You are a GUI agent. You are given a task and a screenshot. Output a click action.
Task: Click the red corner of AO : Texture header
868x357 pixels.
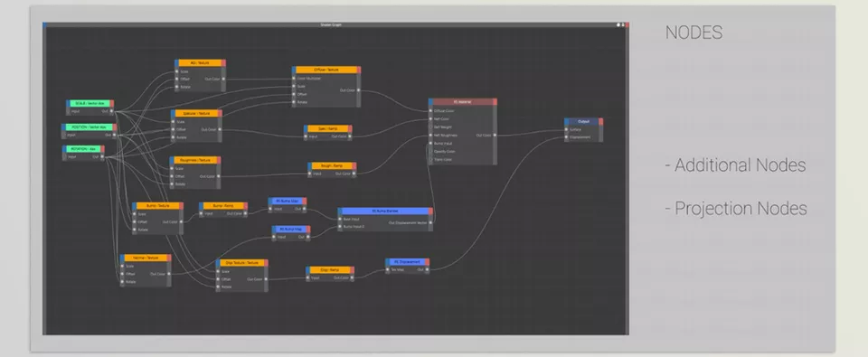223,63
